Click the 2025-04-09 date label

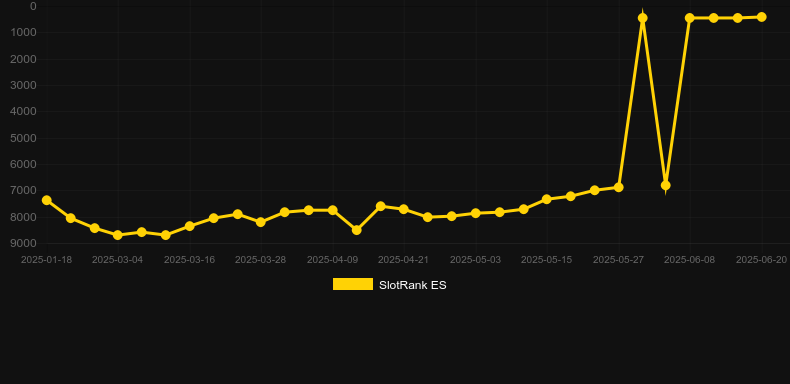(333, 260)
